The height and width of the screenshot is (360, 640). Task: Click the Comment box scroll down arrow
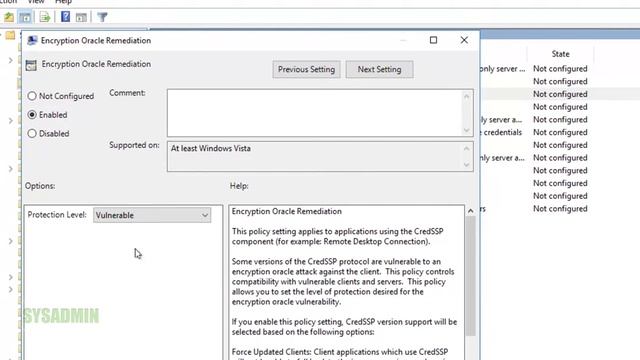467,130
